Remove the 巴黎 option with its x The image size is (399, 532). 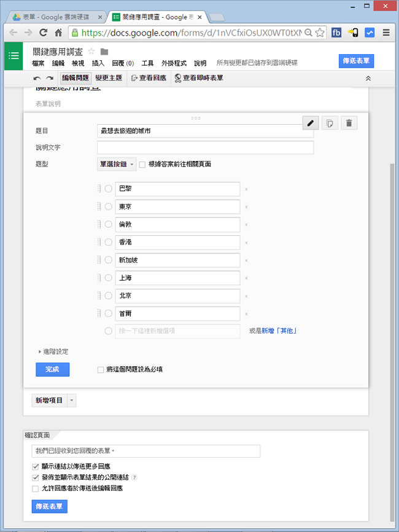pos(246,190)
